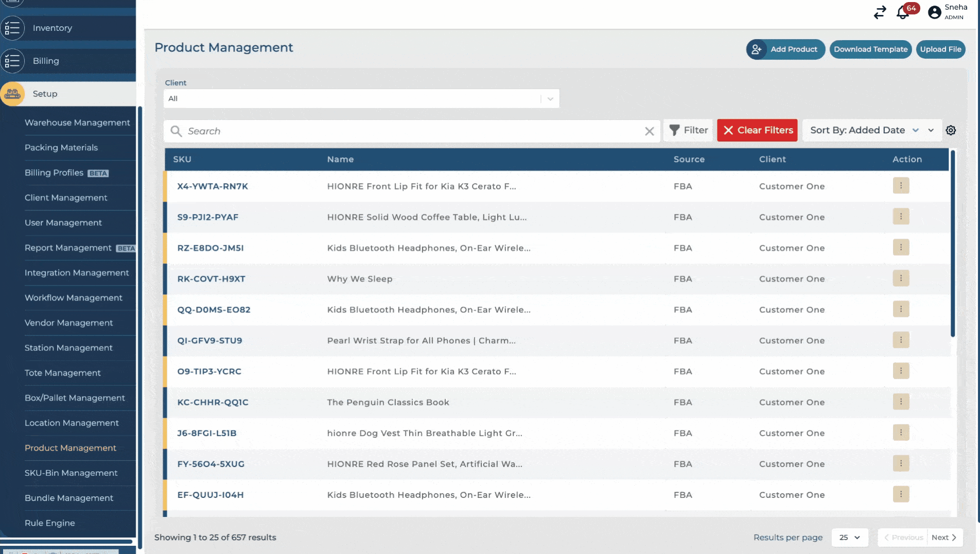Clear the search field with X icon
The image size is (980, 554).
click(649, 131)
